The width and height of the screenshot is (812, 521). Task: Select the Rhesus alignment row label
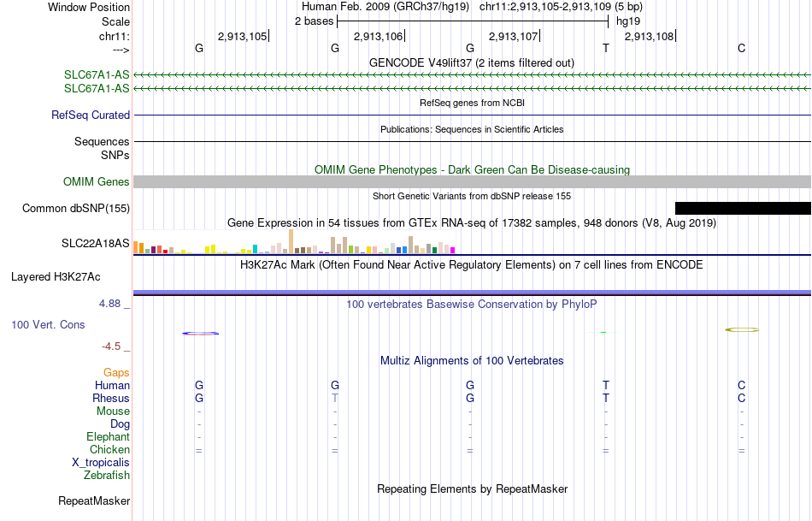[x=111, y=398]
